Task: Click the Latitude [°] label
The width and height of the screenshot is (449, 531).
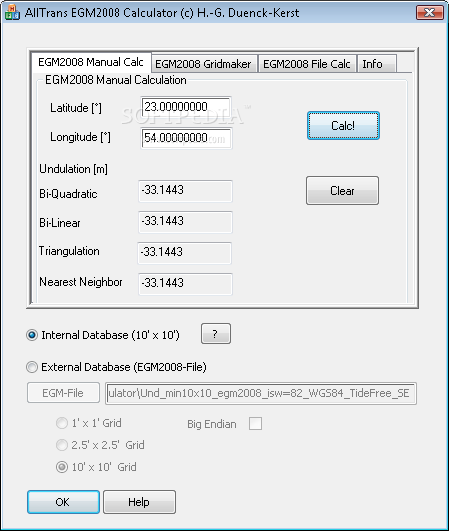Action: (76, 108)
